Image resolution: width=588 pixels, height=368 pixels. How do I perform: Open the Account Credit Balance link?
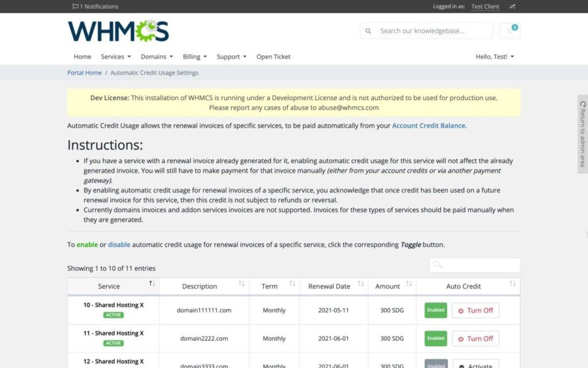(x=428, y=126)
